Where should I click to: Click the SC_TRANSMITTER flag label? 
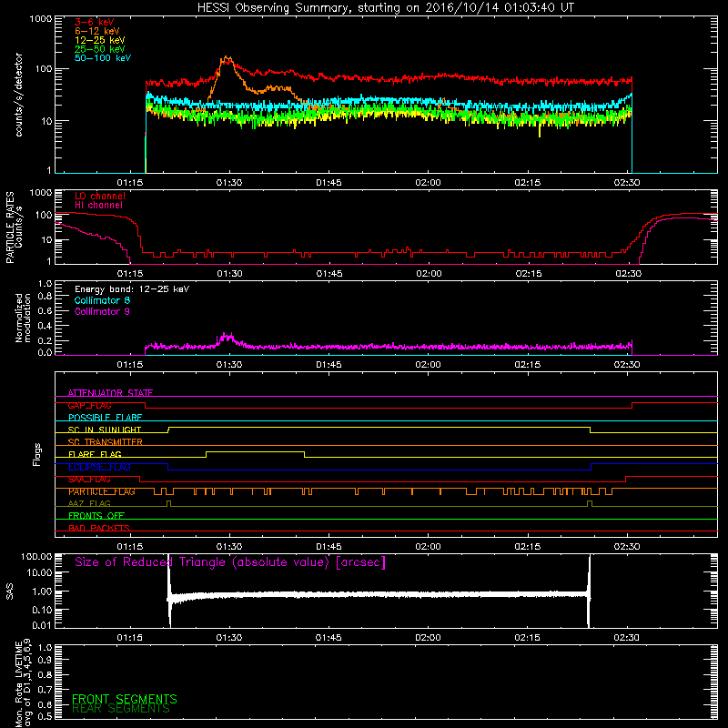pos(106,442)
